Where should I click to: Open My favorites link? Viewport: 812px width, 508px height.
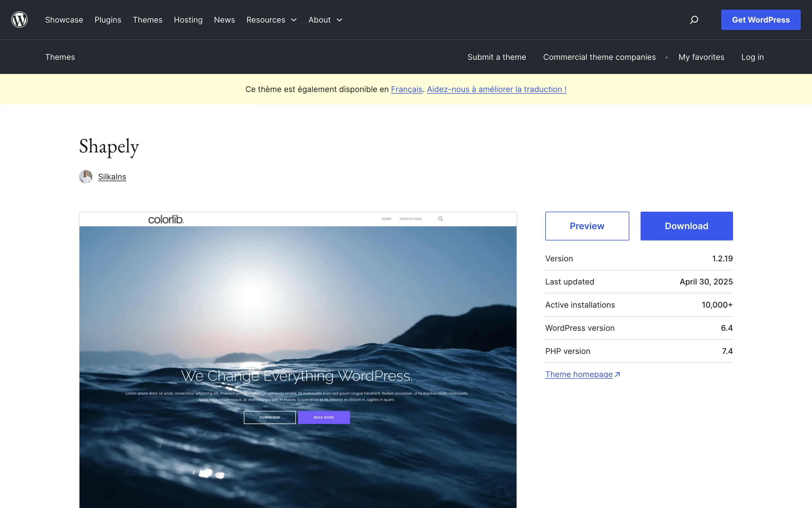701,57
